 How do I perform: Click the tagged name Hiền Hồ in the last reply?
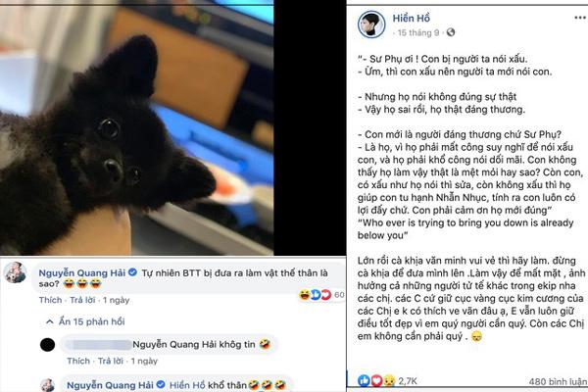(187, 385)
